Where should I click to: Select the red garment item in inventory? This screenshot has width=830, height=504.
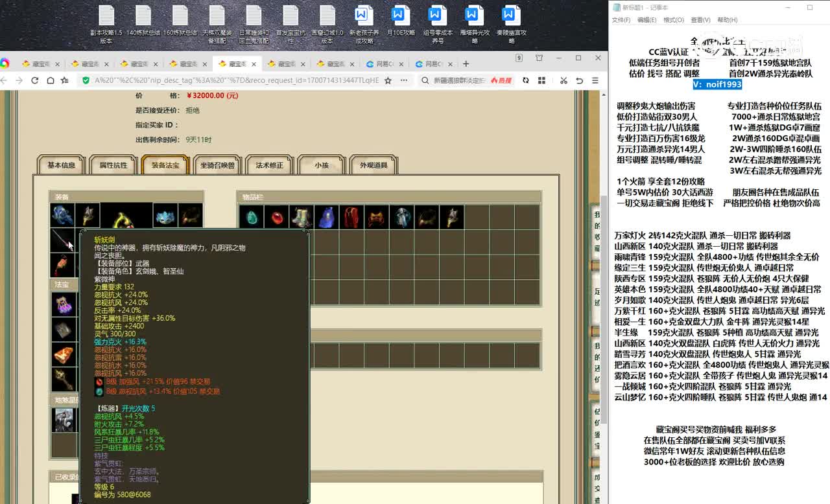(351, 217)
